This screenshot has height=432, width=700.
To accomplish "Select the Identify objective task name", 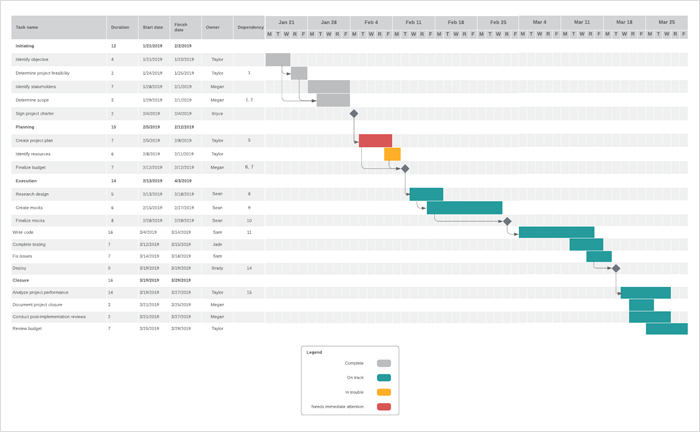I will coord(32,59).
